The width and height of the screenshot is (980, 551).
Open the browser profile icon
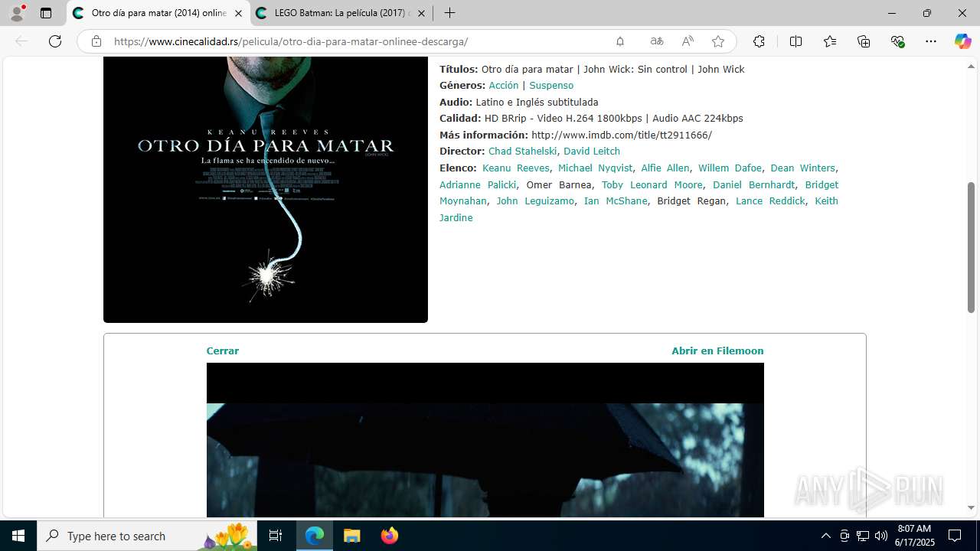[x=17, y=13]
